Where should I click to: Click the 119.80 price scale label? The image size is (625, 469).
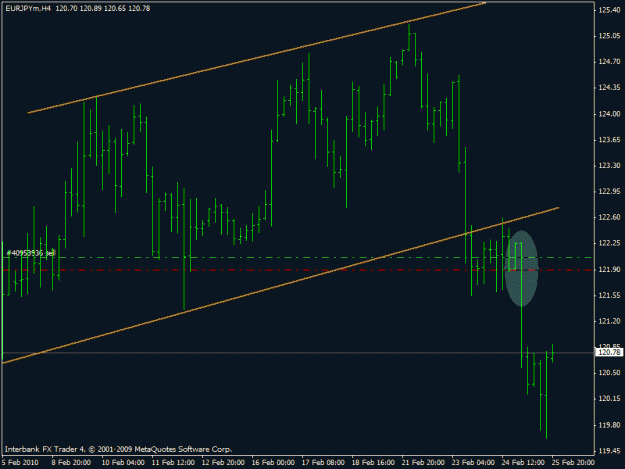(609, 425)
